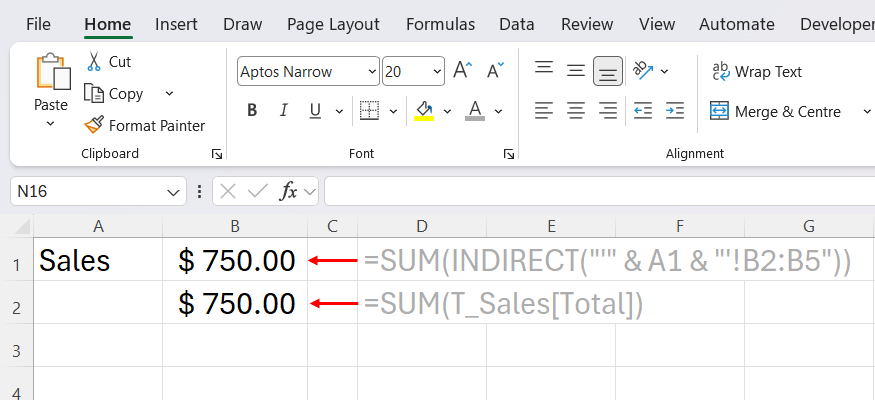Click the =SUM(T_Sales[Total]) formula text
Screen dimensions: 875x400
pyautogui.click(x=503, y=303)
